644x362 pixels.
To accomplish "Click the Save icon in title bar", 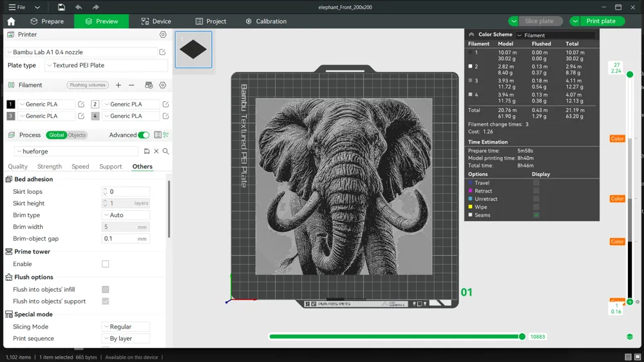I will click(x=61, y=7).
